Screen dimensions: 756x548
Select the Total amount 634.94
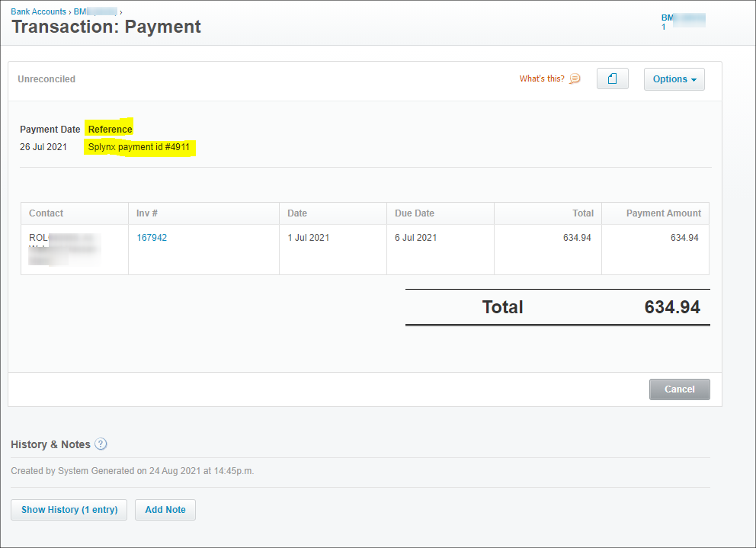pos(672,307)
